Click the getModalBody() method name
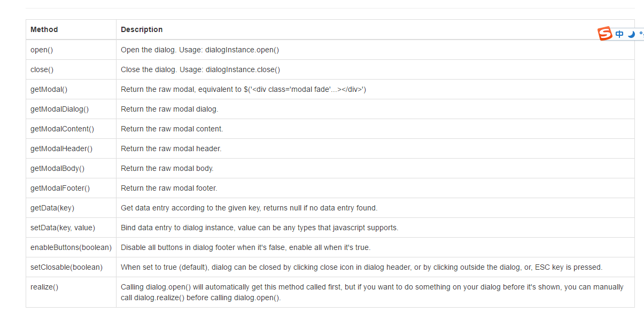Screen dimensions: 644x313 (58, 168)
